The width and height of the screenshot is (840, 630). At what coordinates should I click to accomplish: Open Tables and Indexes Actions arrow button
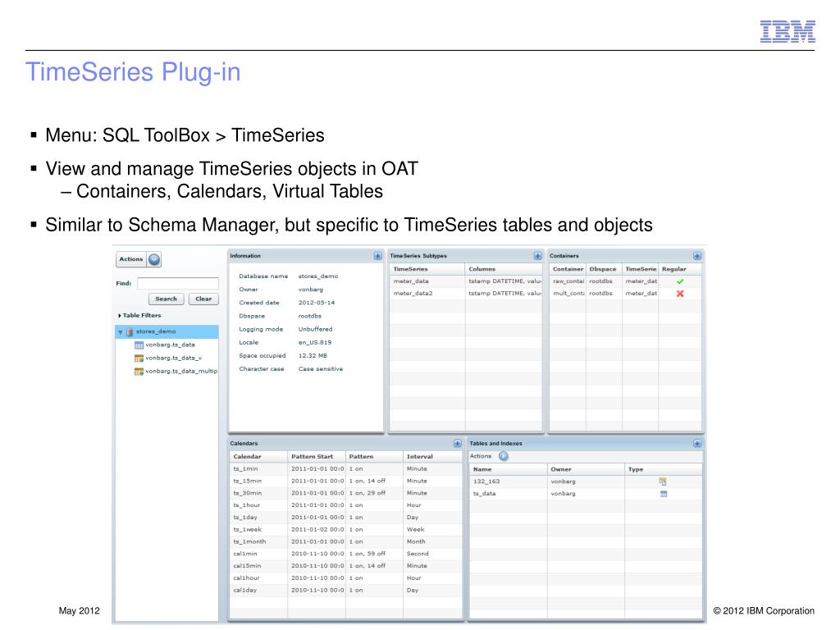pos(504,456)
